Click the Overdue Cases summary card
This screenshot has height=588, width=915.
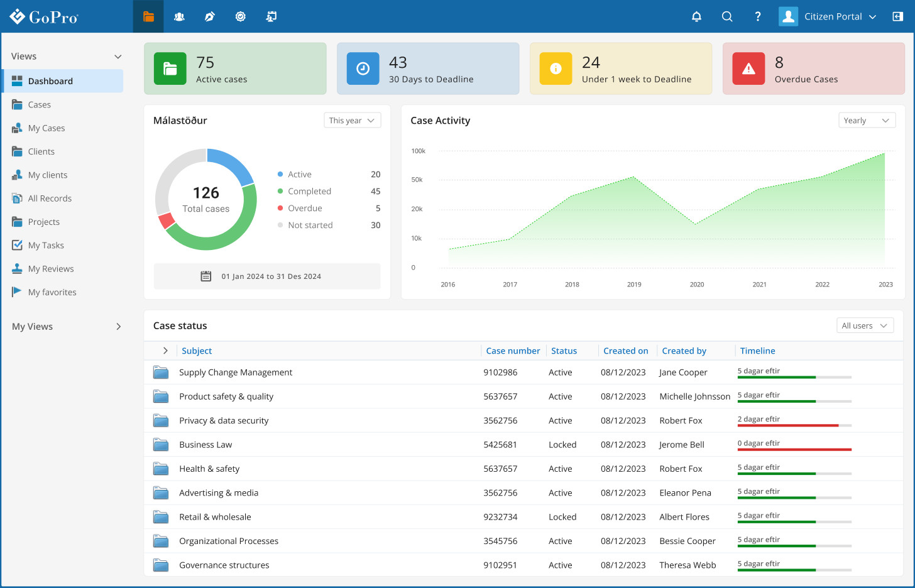(x=813, y=69)
